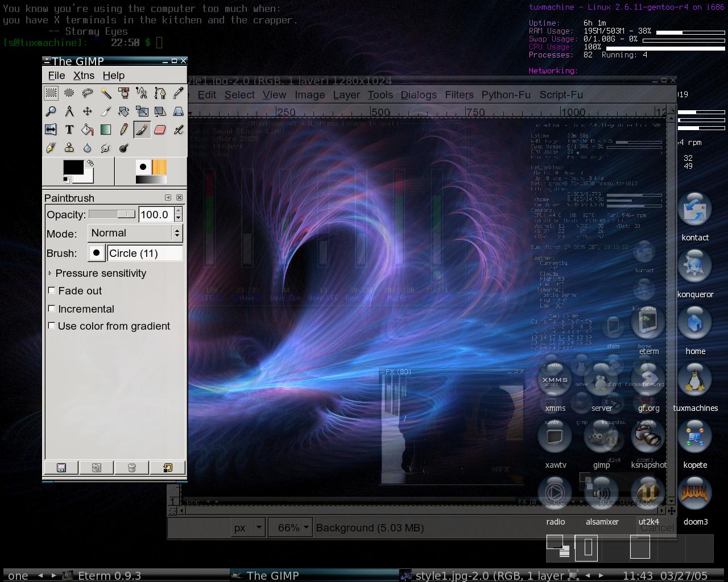Viewport: 728px width, 582px height.
Task: Click the Opacity slider
Action: coord(112,214)
